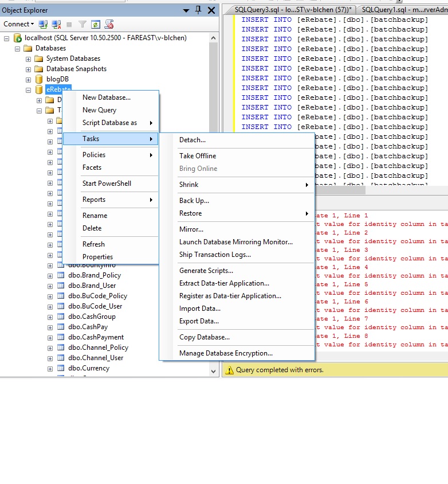Refresh Object Explorer via toolbar icon
Screen dimensions: 448x484
pos(95,24)
